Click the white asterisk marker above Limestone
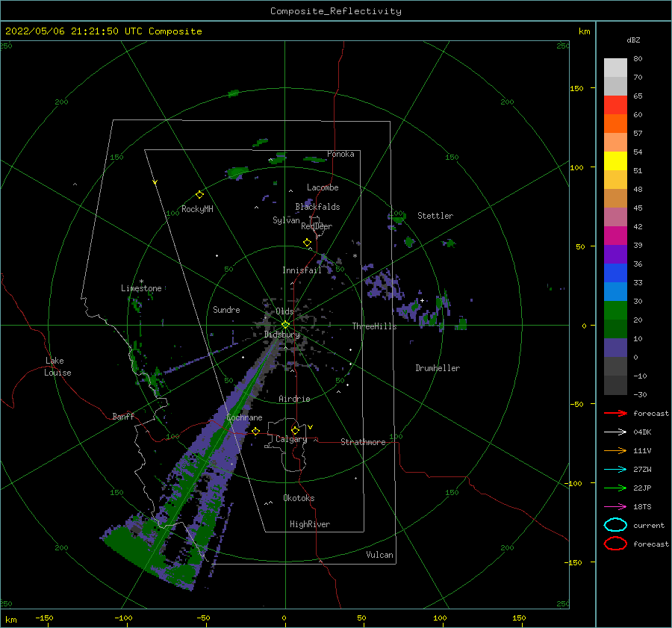The image size is (672, 628). tap(141, 282)
